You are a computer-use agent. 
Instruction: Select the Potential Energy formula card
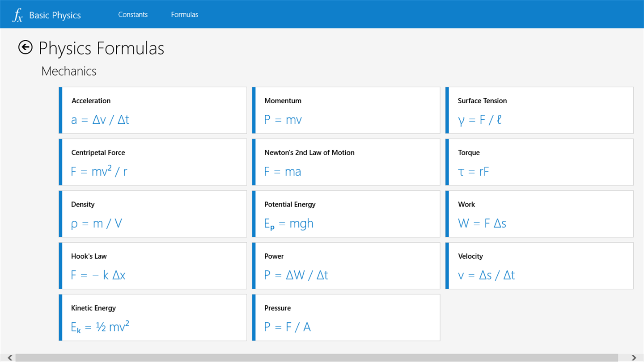(346, 214)
